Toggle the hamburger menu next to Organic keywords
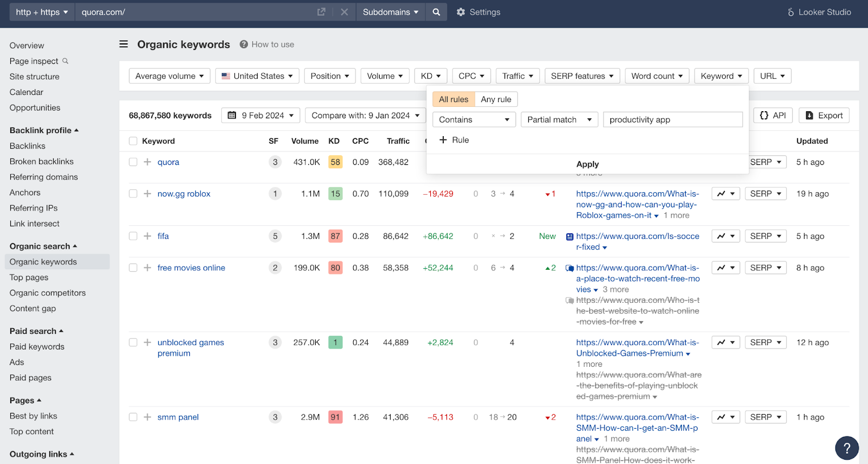Image resolution: width=868 pixels, height=464 pixels. (x=124, y=44)
